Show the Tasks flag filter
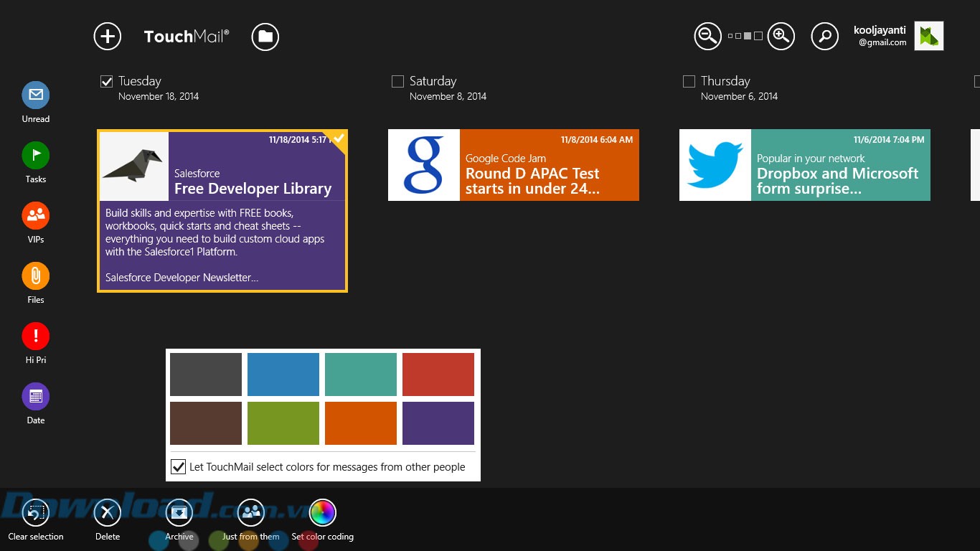 point(36,156)
